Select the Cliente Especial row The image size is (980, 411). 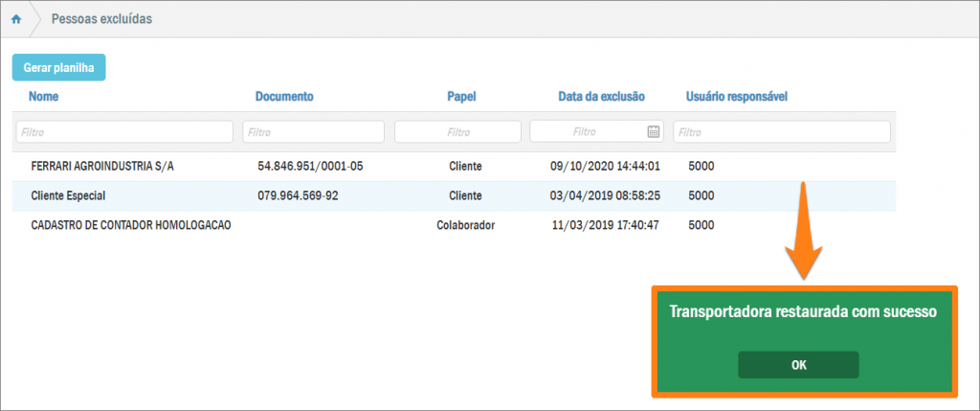click(x=68, y=195)
